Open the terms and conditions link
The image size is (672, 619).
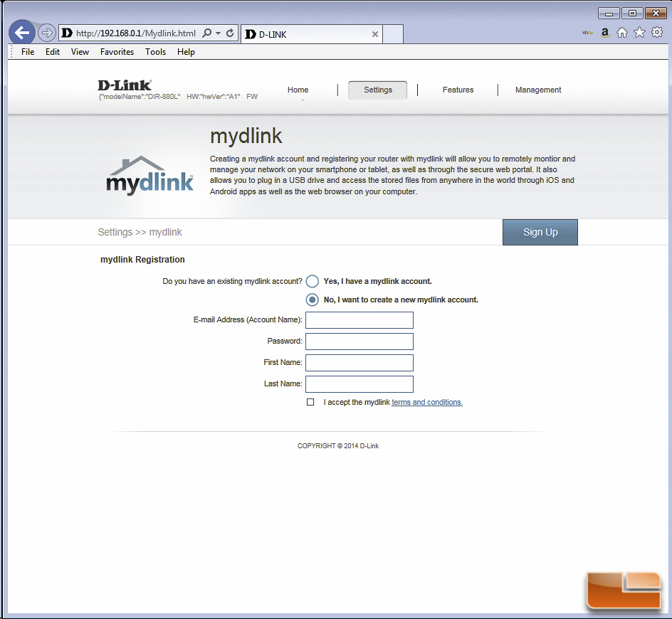click(x=427, y=402)
